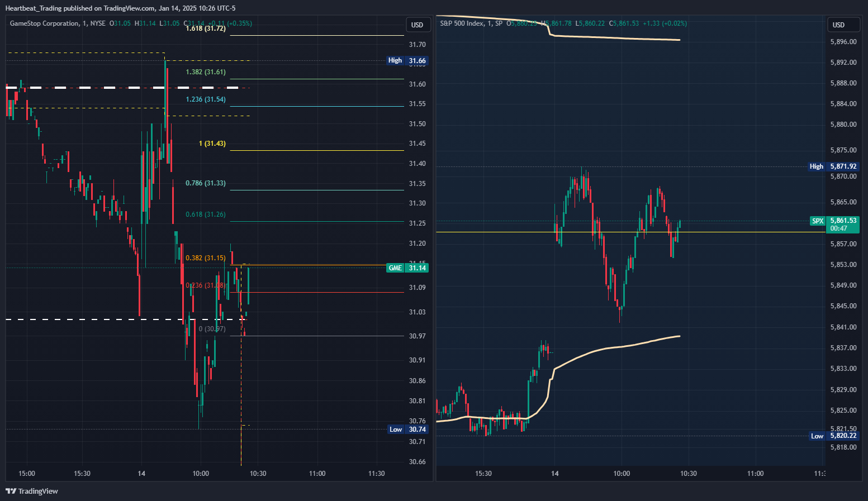Click 30.81 on the GameStop price axis
The width and height of the screenshot is (868, 501).
(x=418, y=401)
